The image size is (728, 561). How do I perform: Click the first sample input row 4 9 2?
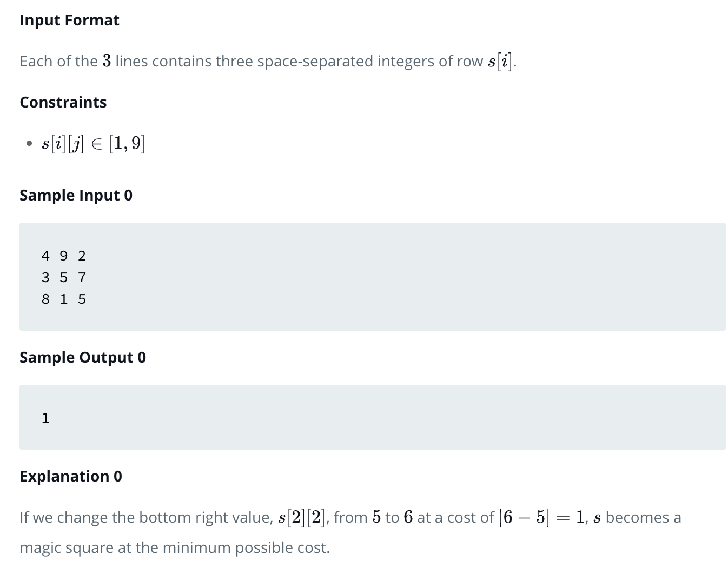click(x=64, y=255)
